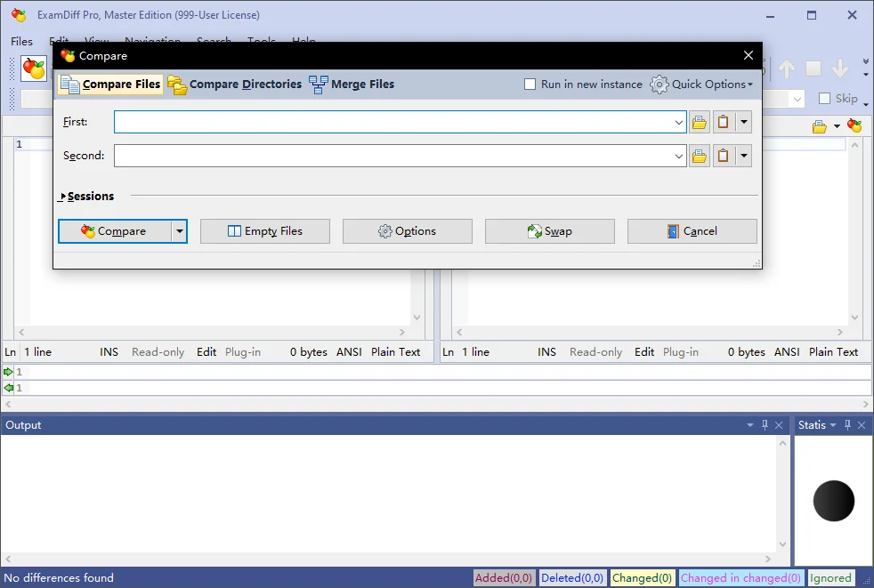Open dropdown next to right pane folder icon

[837, 126]
